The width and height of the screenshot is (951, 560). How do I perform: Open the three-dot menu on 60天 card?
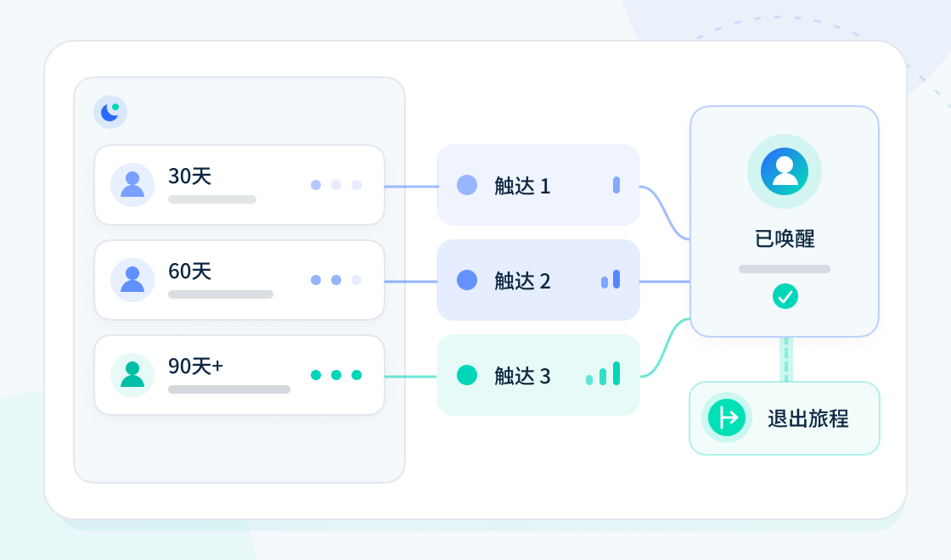(336, 280)
